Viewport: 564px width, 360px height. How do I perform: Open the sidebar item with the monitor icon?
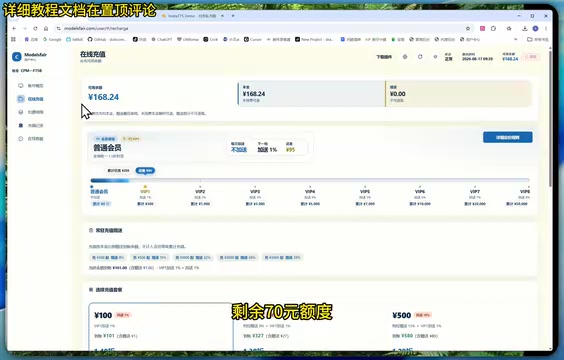(x=31, y=86)
